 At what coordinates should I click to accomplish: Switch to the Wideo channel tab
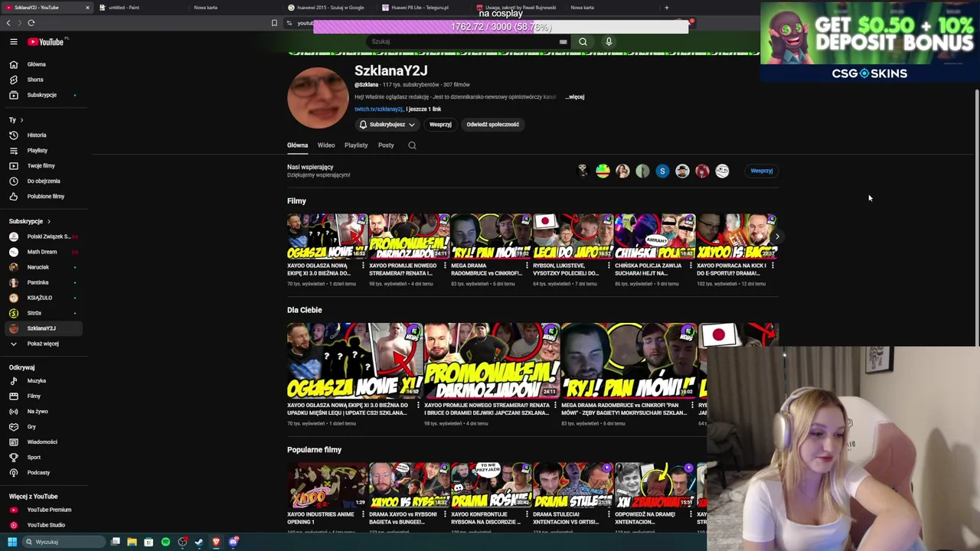(x=326, y=145)
